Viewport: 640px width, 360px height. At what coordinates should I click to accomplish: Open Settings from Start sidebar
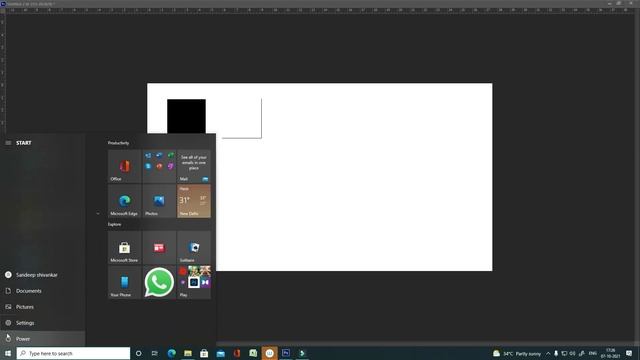[x=42, y=322]
